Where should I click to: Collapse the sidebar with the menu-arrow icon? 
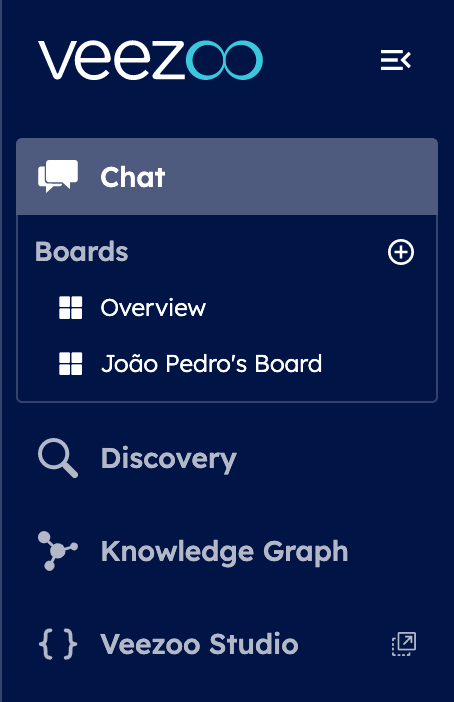pos(396,60)
